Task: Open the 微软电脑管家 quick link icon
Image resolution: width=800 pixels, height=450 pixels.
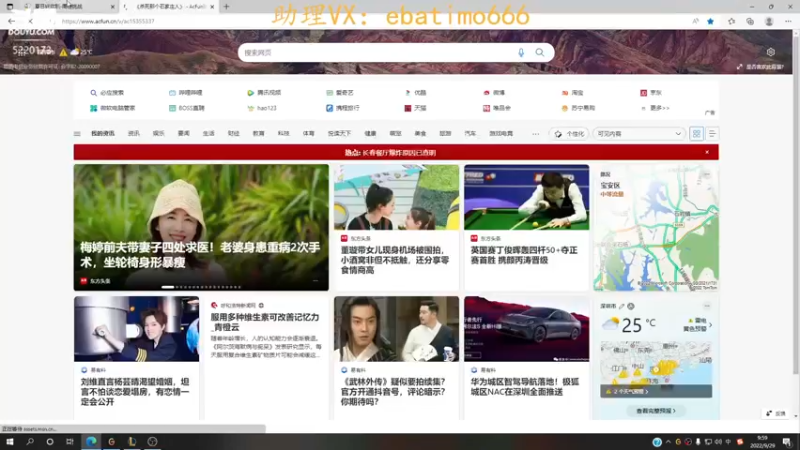Action: click(93, 108)
